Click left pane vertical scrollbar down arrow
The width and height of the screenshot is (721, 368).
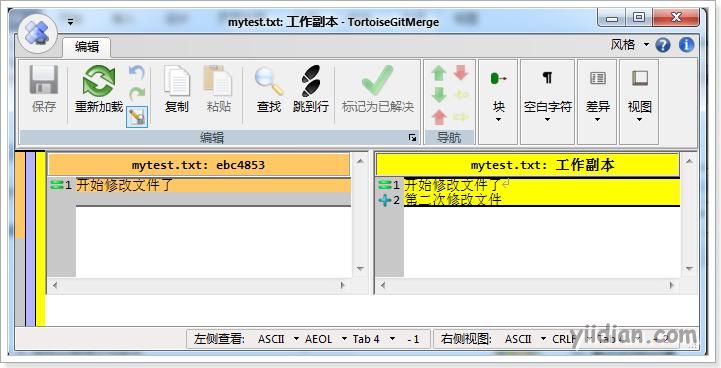tap(360, 269)
